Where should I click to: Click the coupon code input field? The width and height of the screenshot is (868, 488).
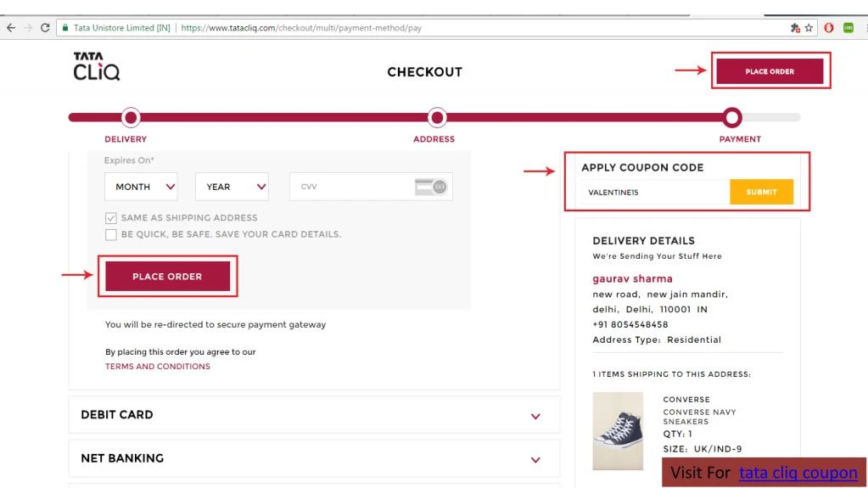(655, 192)
